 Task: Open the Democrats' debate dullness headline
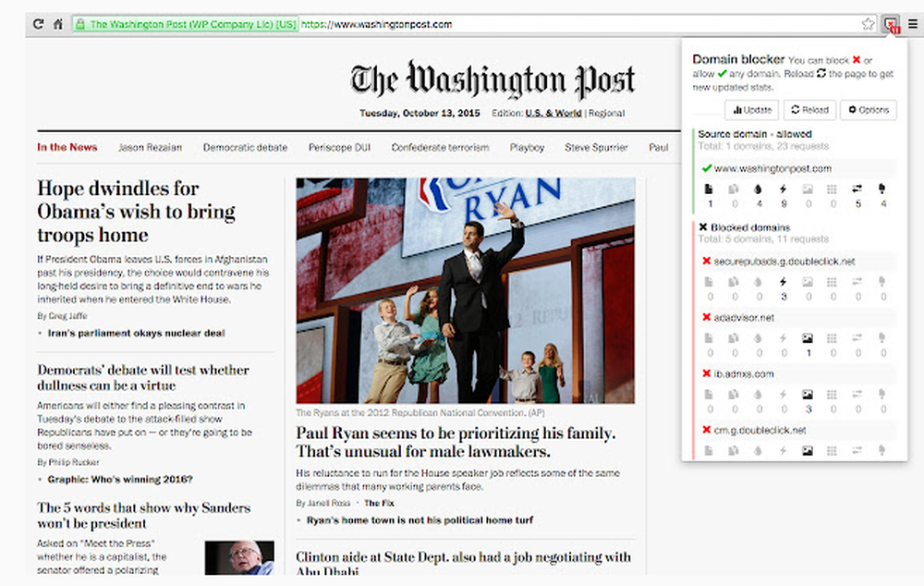coord(143,377)
